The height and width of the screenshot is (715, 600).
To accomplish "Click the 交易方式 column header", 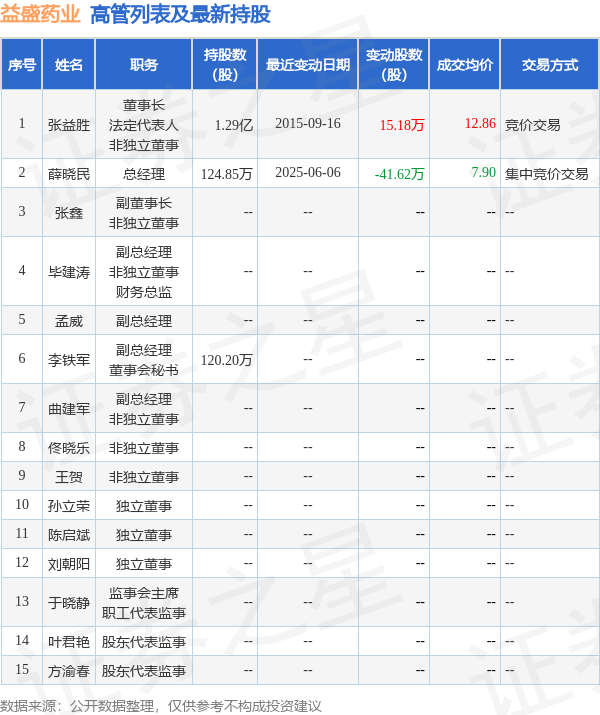I will (550, 65).
